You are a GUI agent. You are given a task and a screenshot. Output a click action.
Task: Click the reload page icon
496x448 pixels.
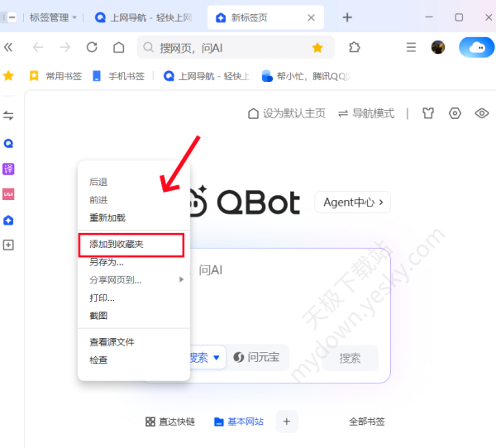[92, 48]
